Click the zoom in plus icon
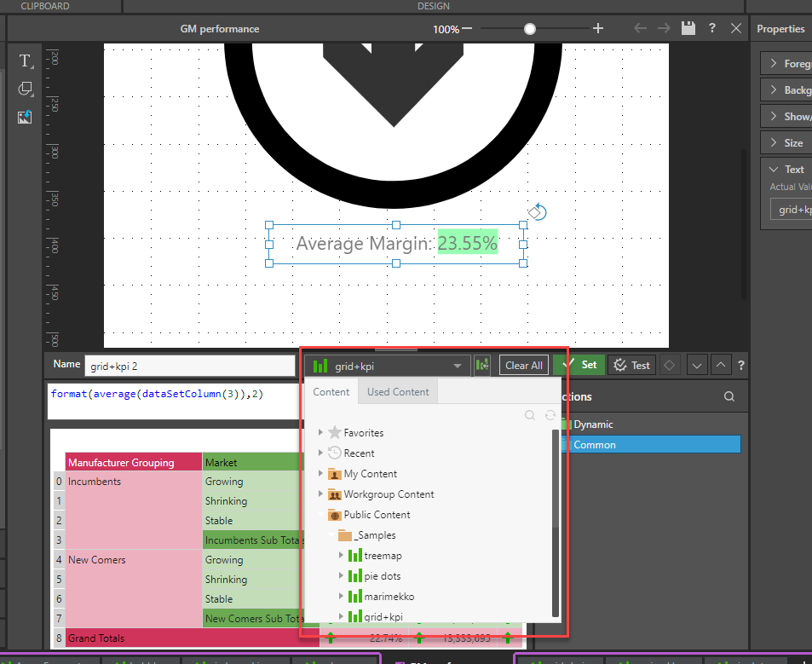The height and width of the screenshot is (664, 812). (x=598, y=28)
